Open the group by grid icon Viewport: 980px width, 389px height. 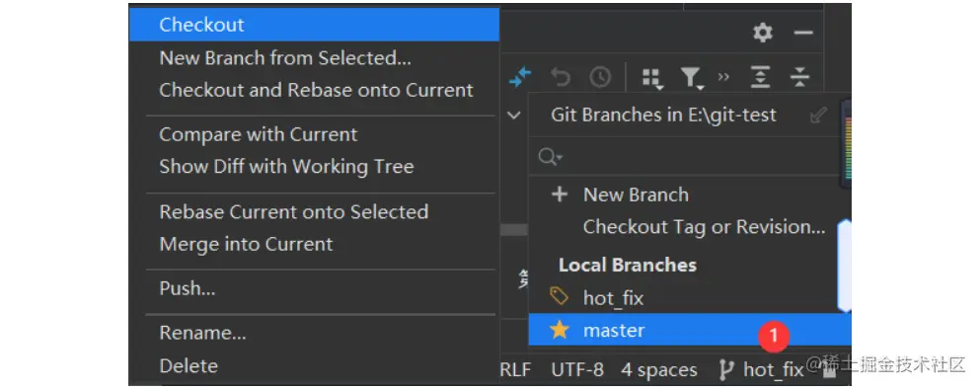(x=652, y=78)
